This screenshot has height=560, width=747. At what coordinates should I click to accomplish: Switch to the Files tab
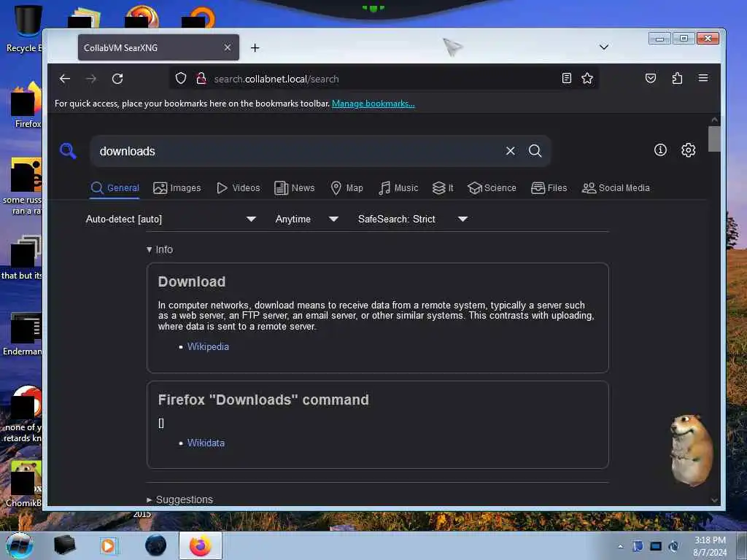pyautogui.click(x=549, y=187)
